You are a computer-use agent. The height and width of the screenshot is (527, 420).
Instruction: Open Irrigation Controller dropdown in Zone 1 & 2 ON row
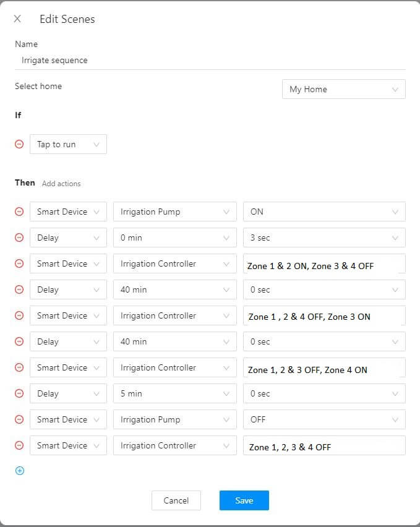[174, 263]
